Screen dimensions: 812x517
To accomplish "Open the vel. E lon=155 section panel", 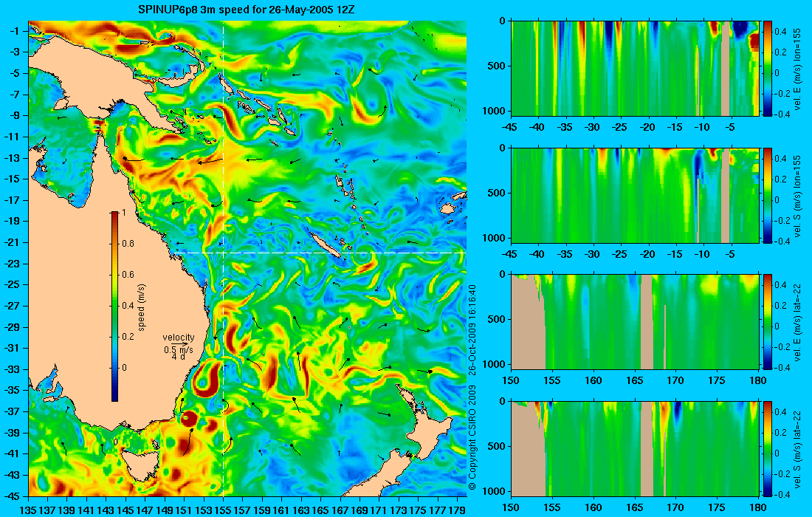I will pyautogui.click(x=635, y=69).
